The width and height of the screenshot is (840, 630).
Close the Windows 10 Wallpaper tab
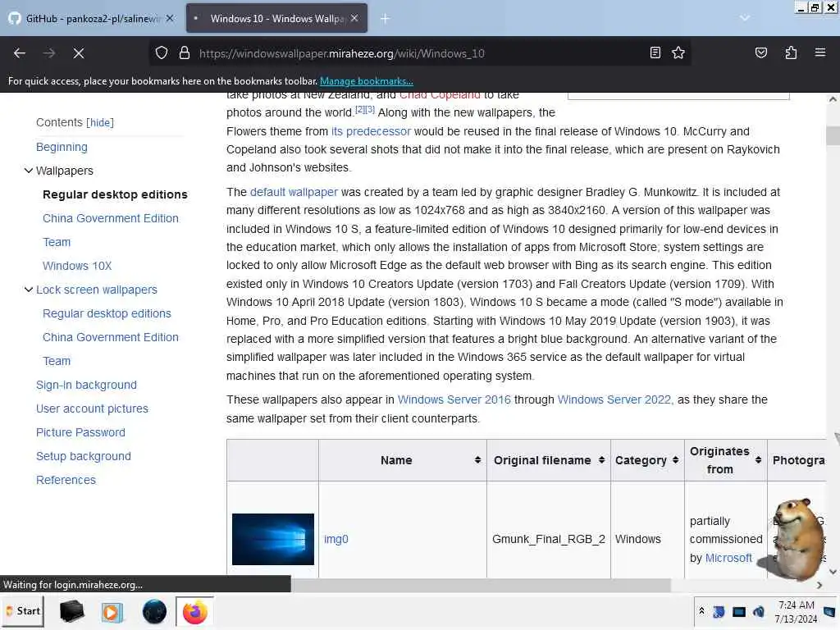tap(354, 18)
